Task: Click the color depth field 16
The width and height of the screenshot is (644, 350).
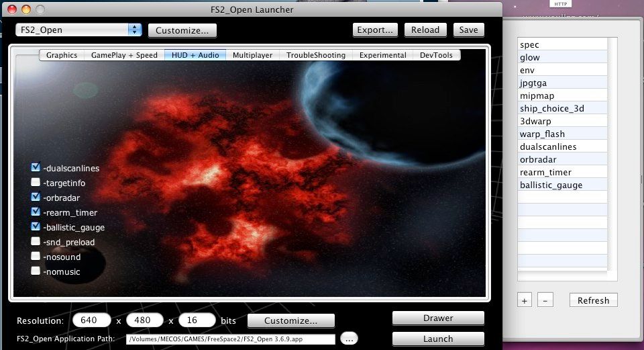Action: click(197, 320)
